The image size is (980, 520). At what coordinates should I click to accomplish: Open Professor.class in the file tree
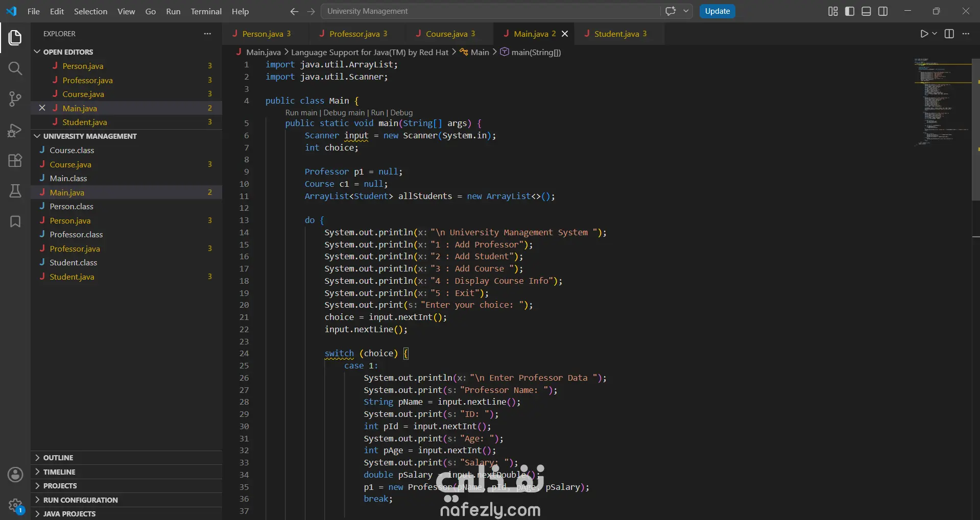pyautogui.click(x=76, y=235)
